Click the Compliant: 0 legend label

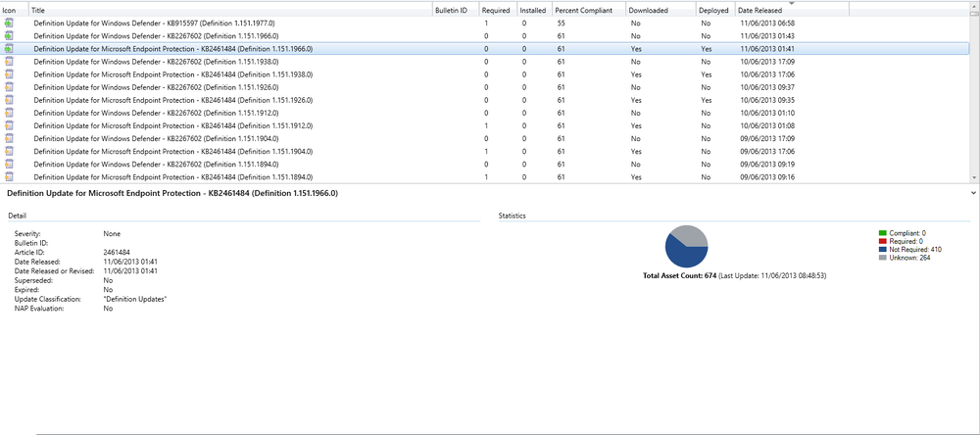[x=907, y=233]
